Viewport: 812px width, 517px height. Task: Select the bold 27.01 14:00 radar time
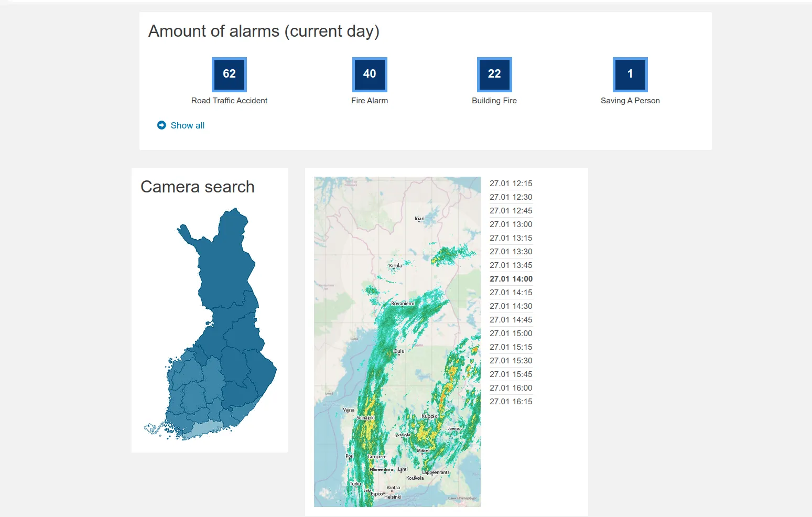pos(511,279)
